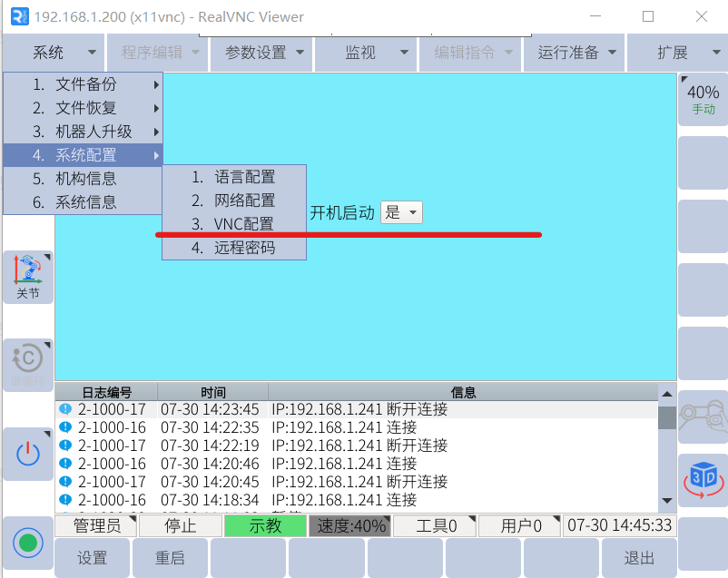Click the 退出 button
The width and height of the screenshot is (728, 578).
pyautogui.click(x=639, y=558)
